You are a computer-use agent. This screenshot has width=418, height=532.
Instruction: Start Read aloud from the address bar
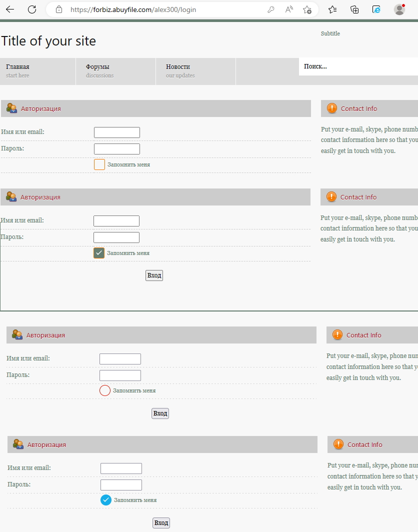289,9
